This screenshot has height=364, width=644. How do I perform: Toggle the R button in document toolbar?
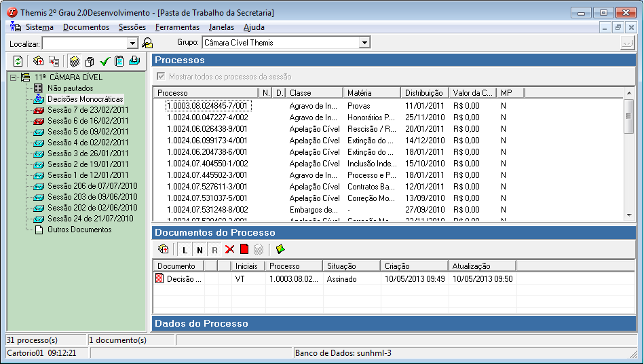[214, 249]
